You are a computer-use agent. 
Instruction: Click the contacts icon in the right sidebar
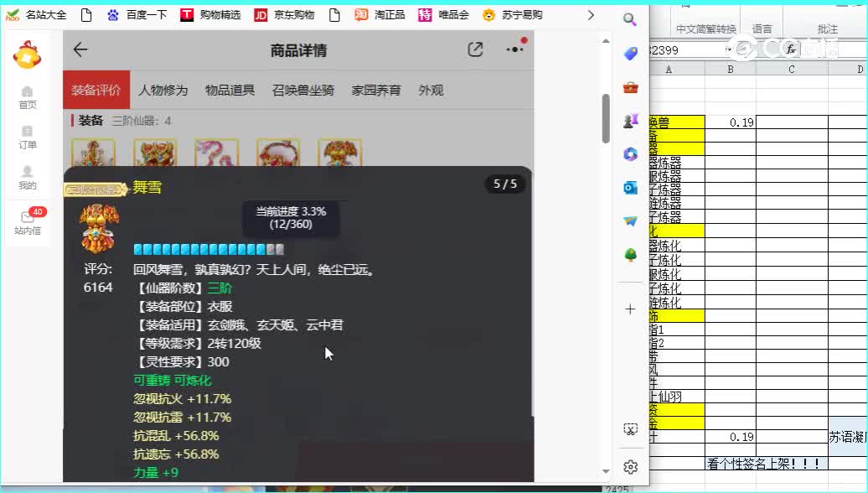[630, 120]
